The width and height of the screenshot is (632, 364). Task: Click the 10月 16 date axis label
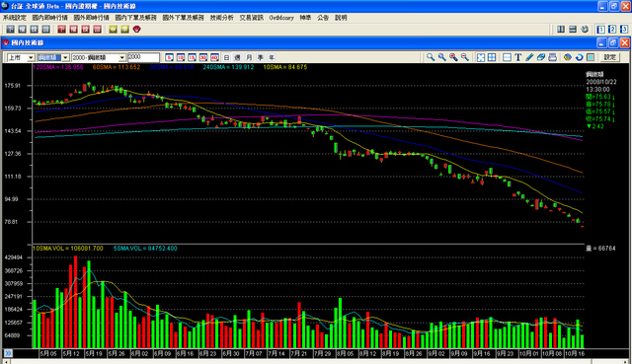(x=575, y=353)
